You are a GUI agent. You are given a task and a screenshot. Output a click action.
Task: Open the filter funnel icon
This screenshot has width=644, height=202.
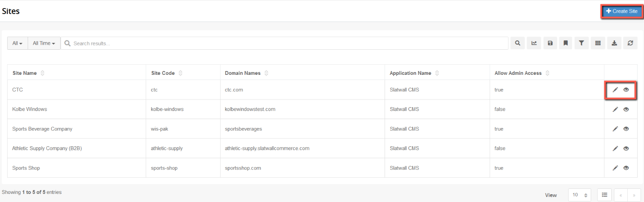click(581, 43)
